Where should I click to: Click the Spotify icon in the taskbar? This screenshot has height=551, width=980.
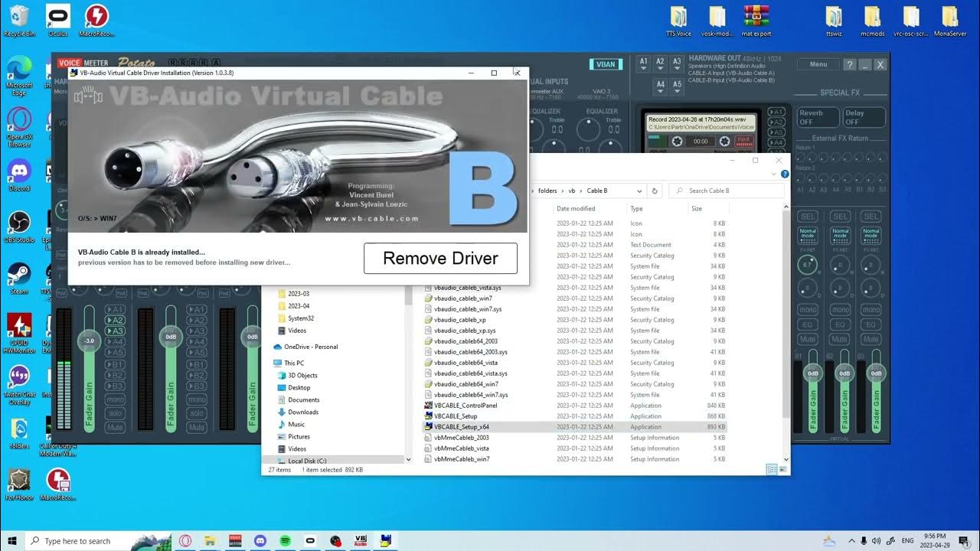285,540
